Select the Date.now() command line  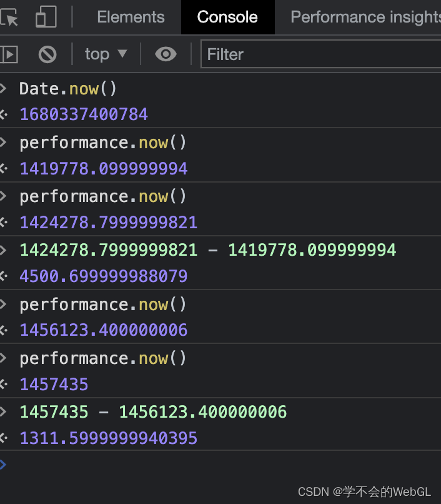coord(67,88)
